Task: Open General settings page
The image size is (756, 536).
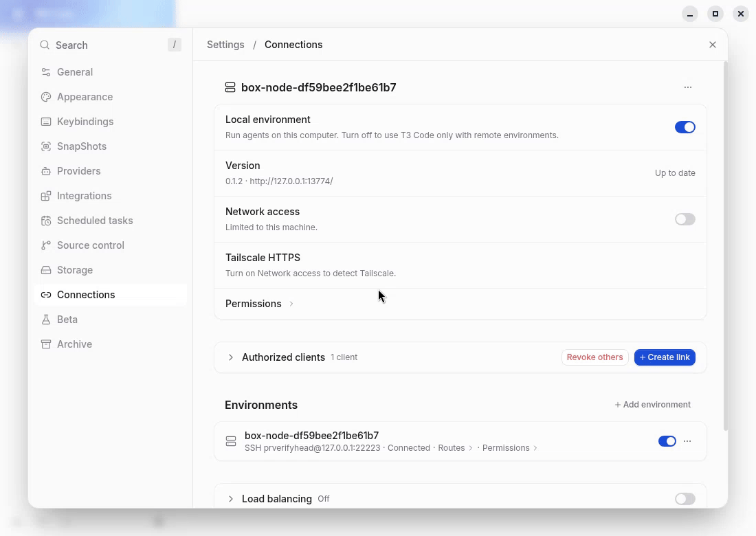Action: 111,72
